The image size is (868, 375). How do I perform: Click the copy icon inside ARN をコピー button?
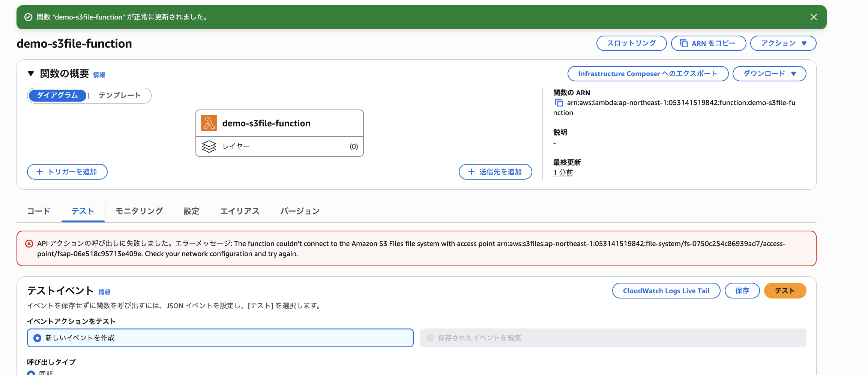tap(683, 43)
